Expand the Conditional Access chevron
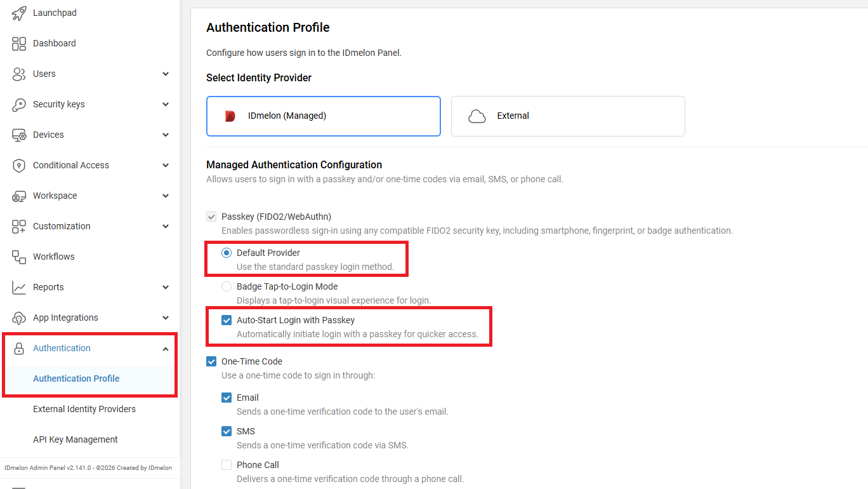868x489 pixels. [x=166, y=165]
